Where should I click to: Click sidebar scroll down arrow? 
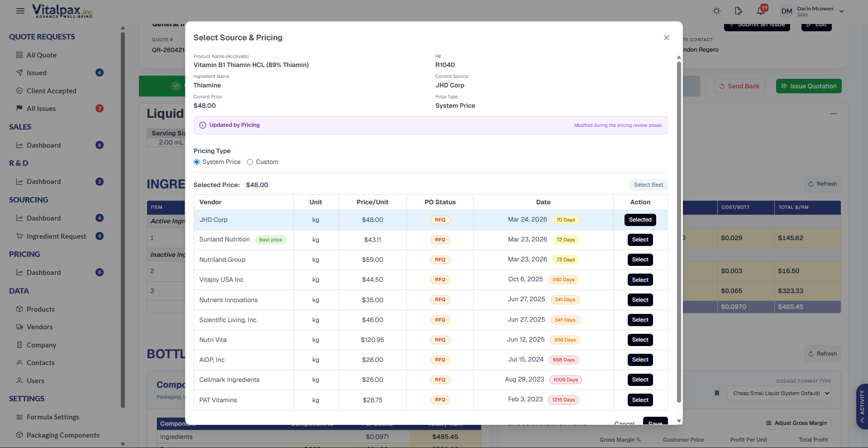click(123, 444)
